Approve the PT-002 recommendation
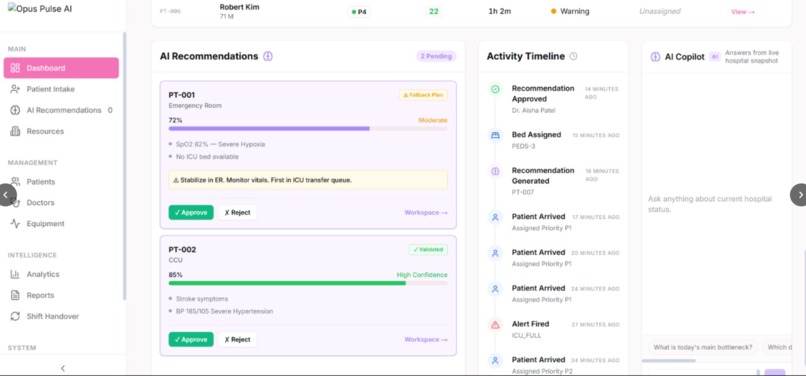 (191, 339)
